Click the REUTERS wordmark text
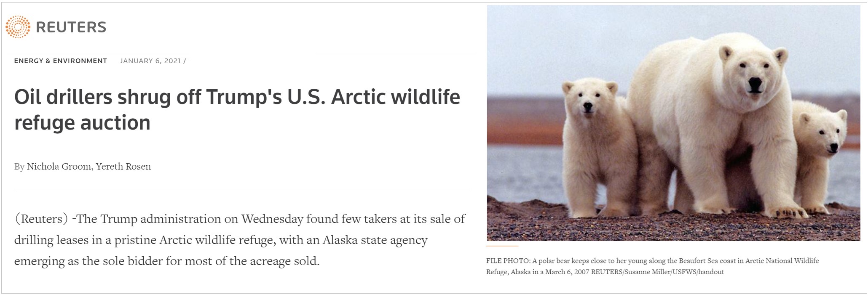Viewport: 868px width, 297px height. [71, 27]
